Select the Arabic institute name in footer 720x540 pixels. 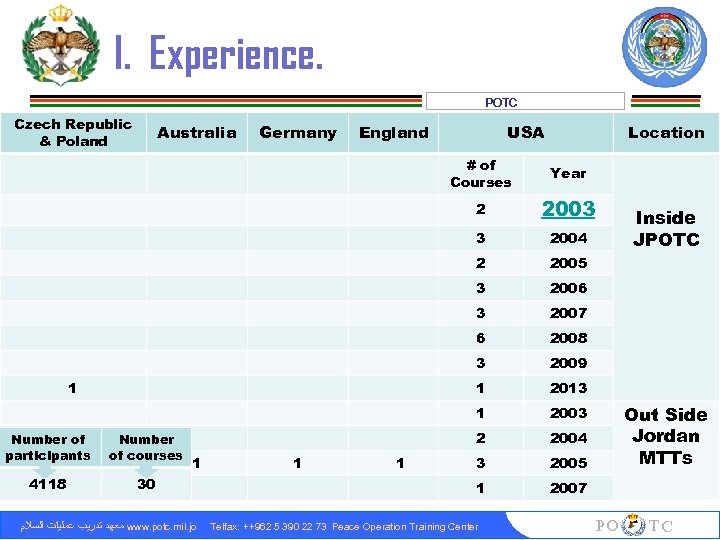click(x=72, y=526)
